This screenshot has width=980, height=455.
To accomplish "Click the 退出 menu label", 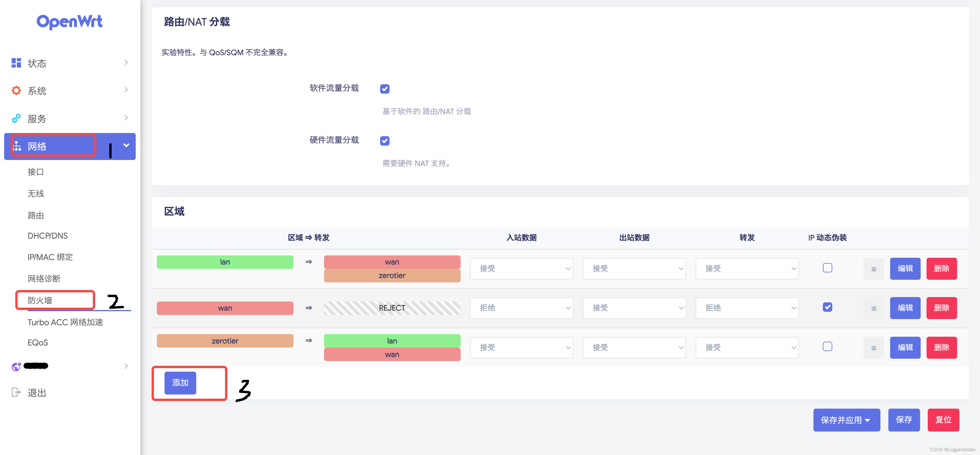I will (x=37, y=393).
